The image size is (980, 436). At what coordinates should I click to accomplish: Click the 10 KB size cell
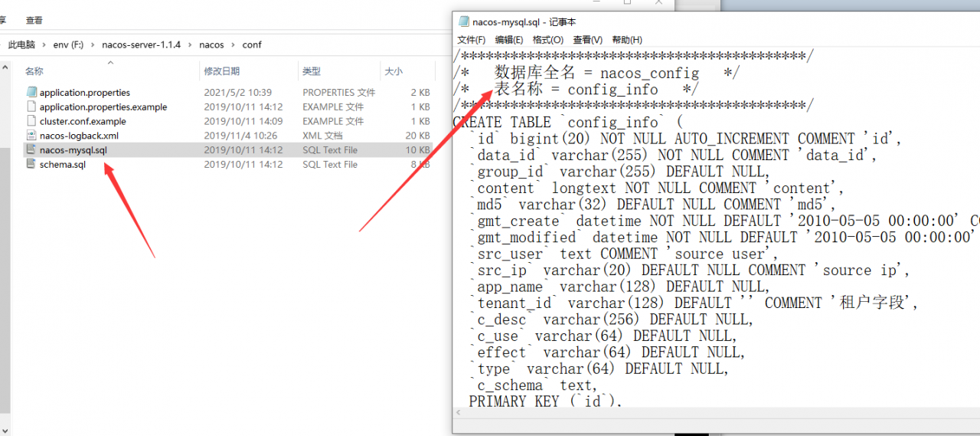click(418, 150)
